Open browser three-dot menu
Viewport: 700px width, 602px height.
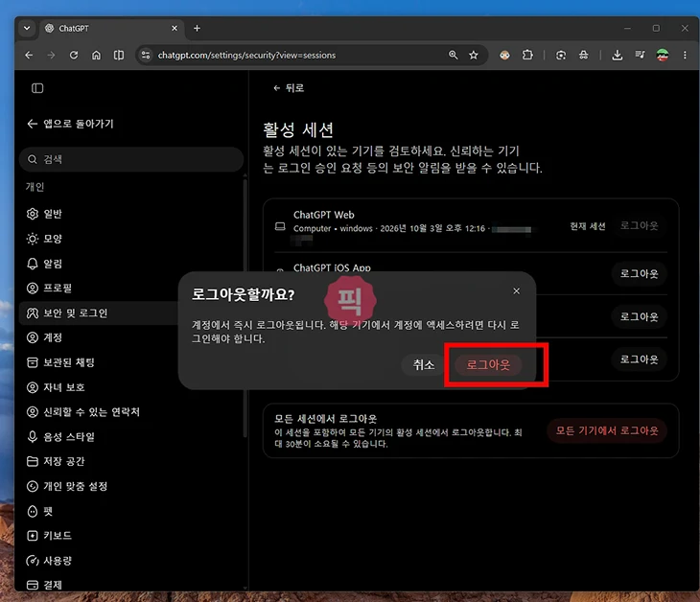point(685,56)
